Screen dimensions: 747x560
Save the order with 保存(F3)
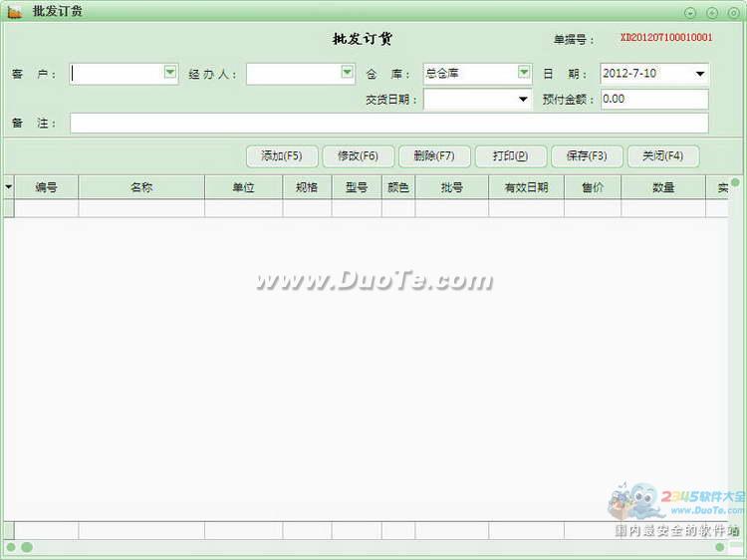pos(586,156)
